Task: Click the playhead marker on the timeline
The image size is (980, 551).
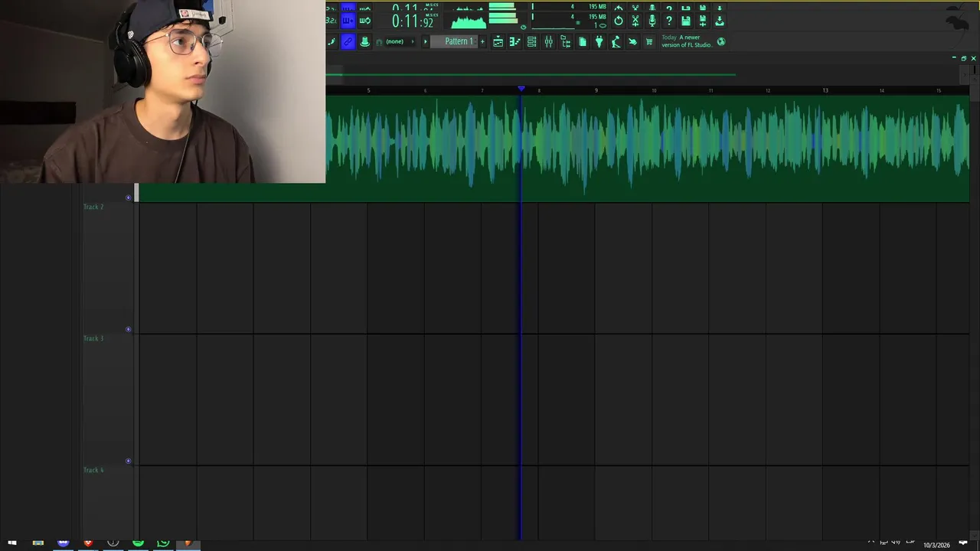Action: click(x=521, y=90)
